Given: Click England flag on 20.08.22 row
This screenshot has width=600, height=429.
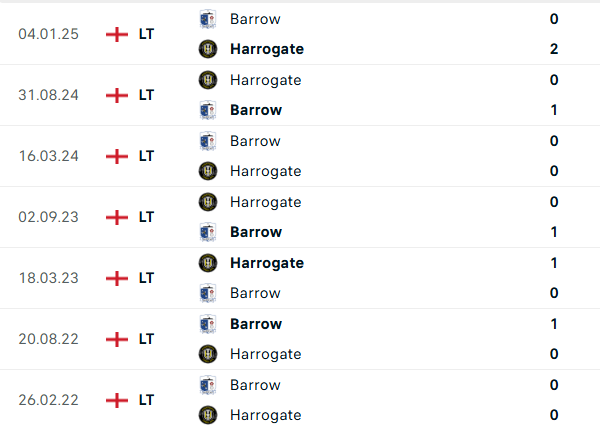Looking at the screenshot, I should click(x=117, y=339).
